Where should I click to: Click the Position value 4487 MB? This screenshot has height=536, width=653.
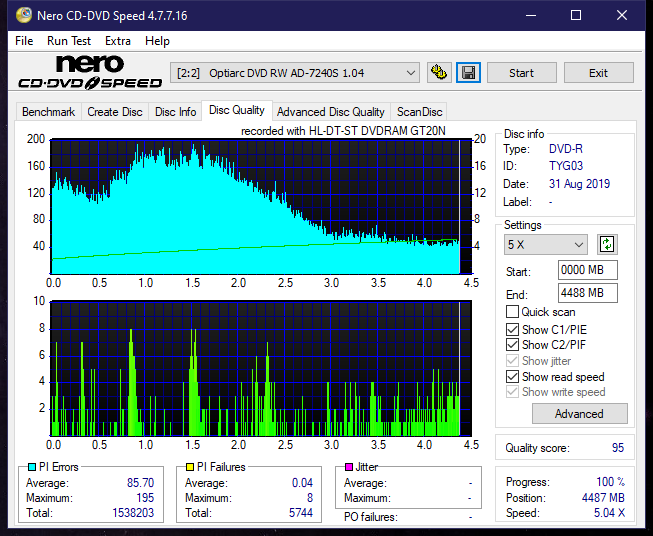(x=603, y=498)
